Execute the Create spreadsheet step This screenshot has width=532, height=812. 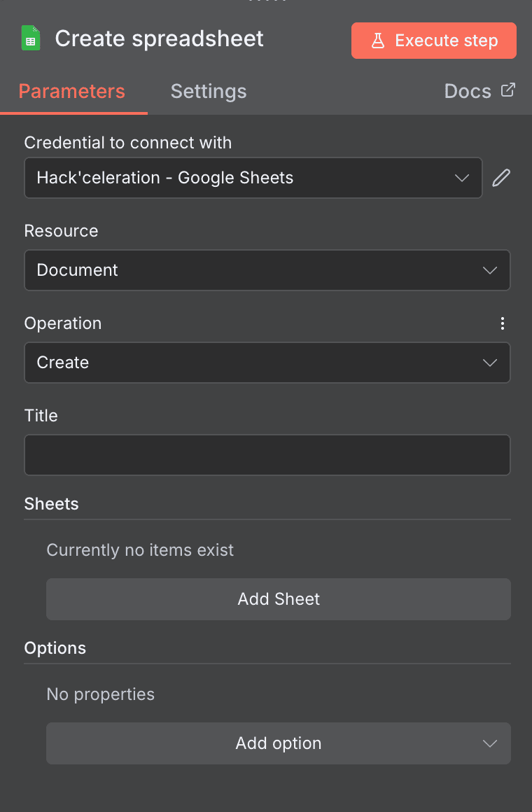click(433, 40)
